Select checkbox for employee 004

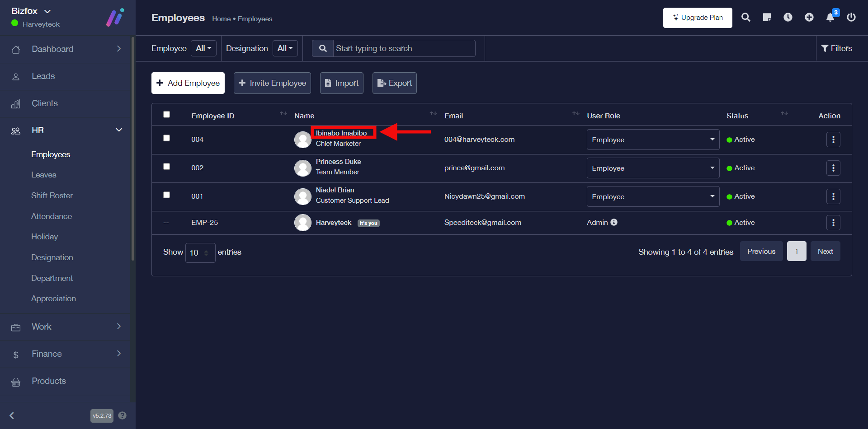[x=166, y=138]
